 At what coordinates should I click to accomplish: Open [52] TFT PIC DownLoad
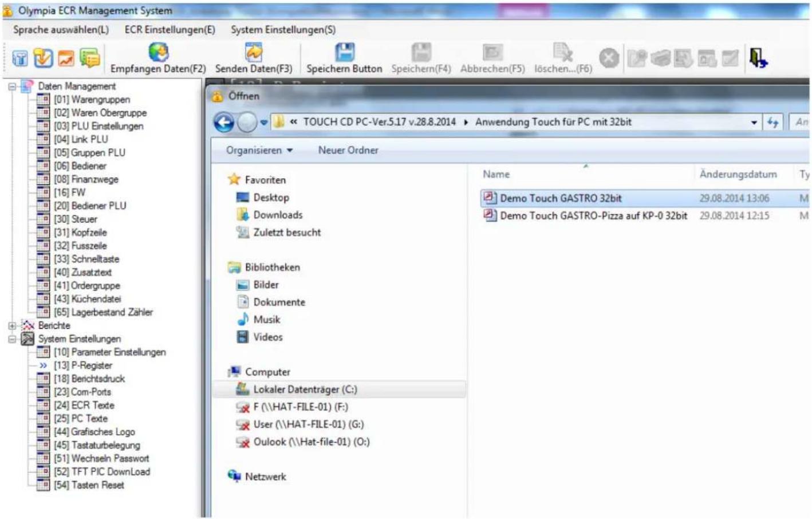[x=102, y=472]
